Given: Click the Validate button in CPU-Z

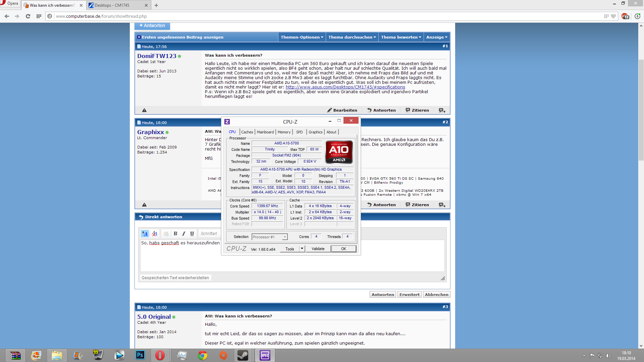Looking at the screenshot, I should coord(318,249).
